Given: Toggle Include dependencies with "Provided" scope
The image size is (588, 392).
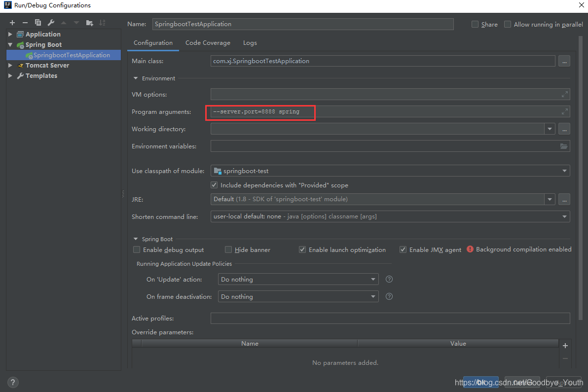Looking at the screenshot, I should (214, 185).
